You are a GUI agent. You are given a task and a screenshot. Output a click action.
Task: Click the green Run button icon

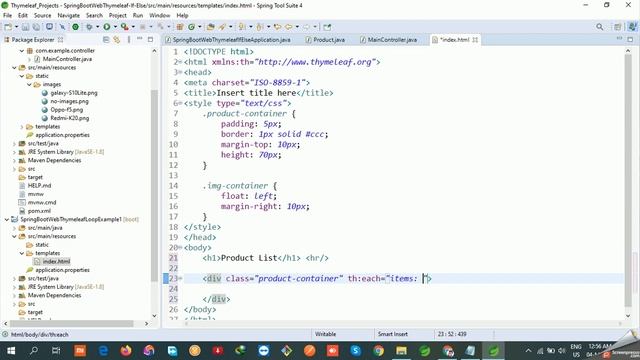107,27
